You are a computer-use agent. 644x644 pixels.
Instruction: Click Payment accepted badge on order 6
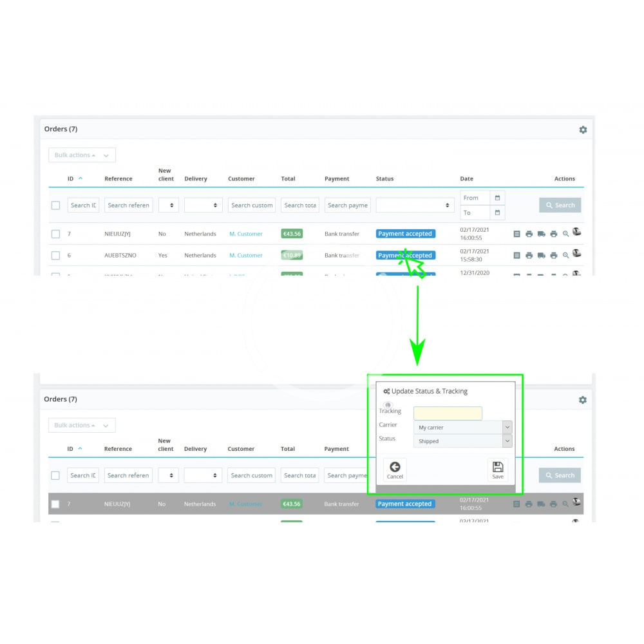405,256
